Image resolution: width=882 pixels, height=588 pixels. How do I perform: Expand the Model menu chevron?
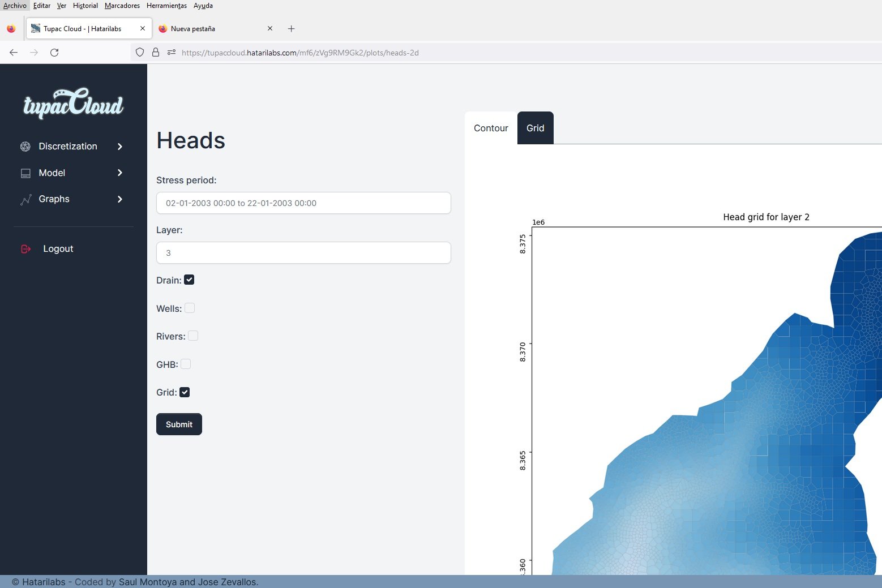(x=119, y=173)
